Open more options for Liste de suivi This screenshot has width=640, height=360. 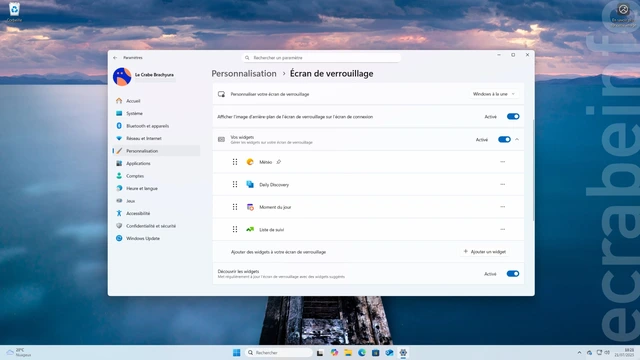pos(502,229)
